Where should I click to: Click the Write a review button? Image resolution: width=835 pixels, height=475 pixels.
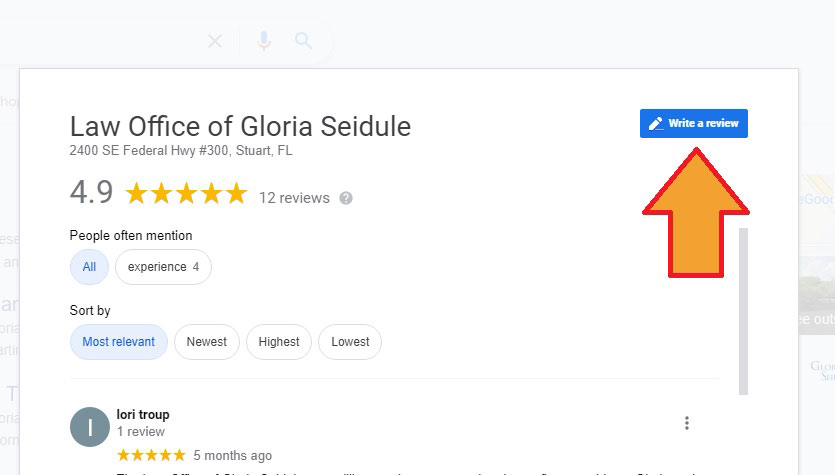(x=694, y=124)
